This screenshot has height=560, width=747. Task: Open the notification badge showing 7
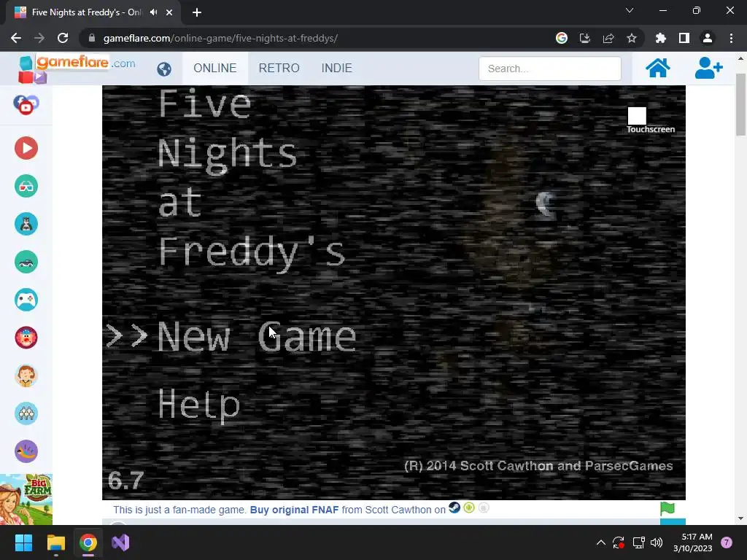[x=727, y=542]
